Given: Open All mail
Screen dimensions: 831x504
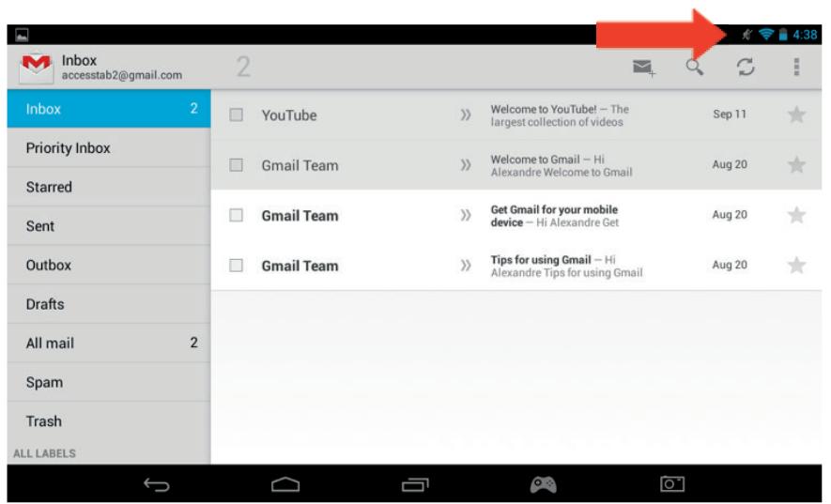Looking at the screenshot, I should [x=109, y=343].
